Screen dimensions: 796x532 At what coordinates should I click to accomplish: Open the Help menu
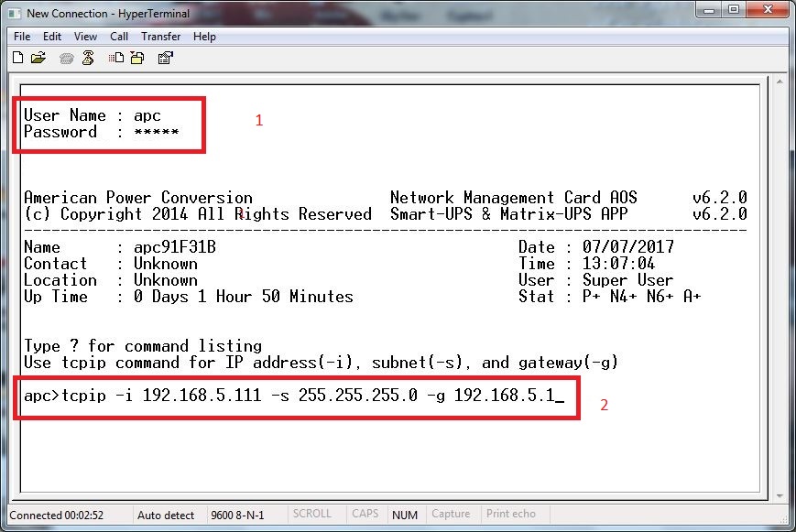coord(204,37)
